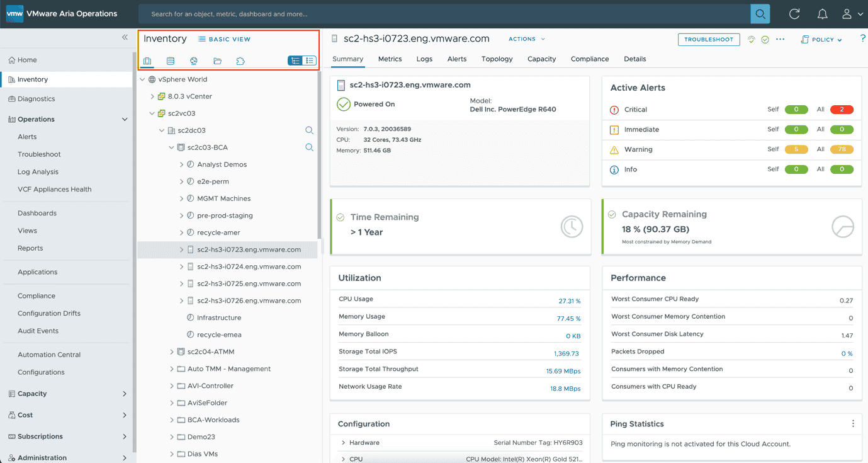Open the notifications bell icon
Viewport: 868px width, 463px height.
[822, 14]
